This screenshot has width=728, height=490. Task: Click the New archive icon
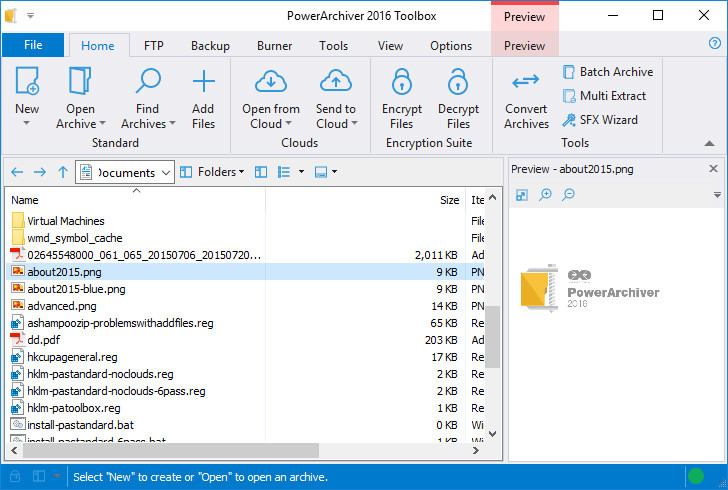[x=27, y=81]
